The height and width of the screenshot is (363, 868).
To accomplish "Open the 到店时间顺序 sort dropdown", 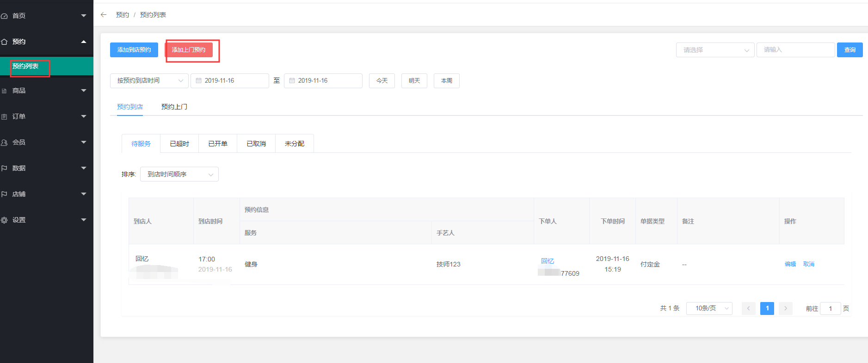I will [179, 175].
